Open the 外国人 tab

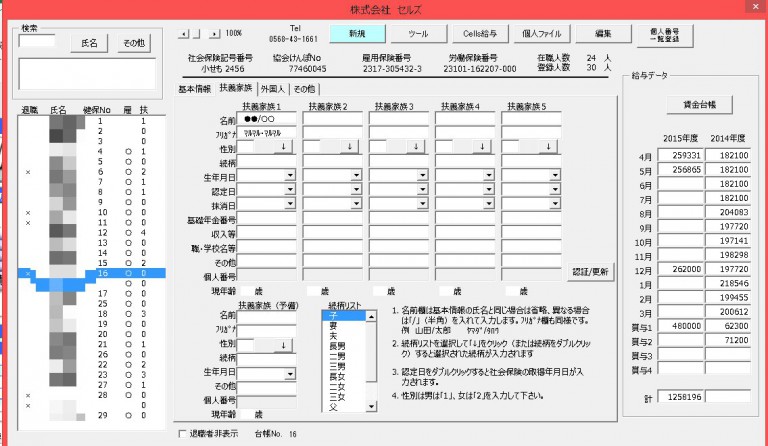[272, 89]
